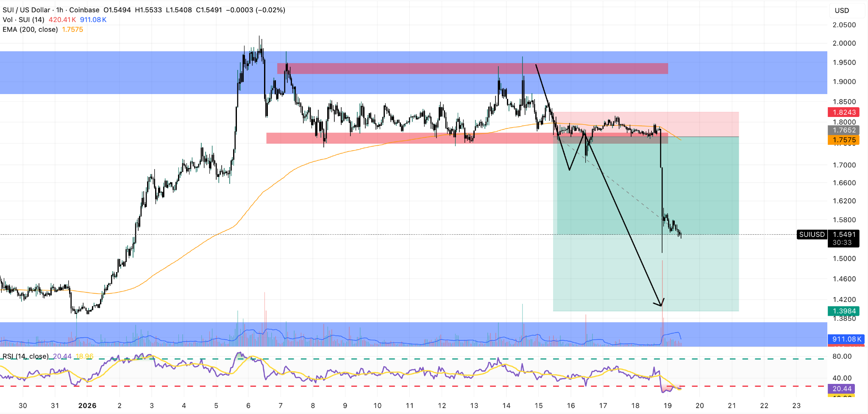Click the green 1.3984 target price label

[843, 311]
